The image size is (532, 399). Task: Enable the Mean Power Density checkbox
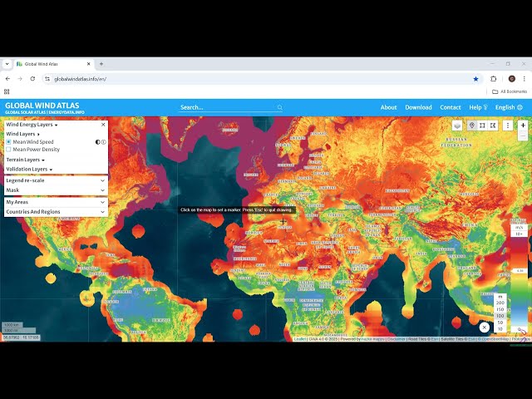pyautogui.click(x=8, y=150)
